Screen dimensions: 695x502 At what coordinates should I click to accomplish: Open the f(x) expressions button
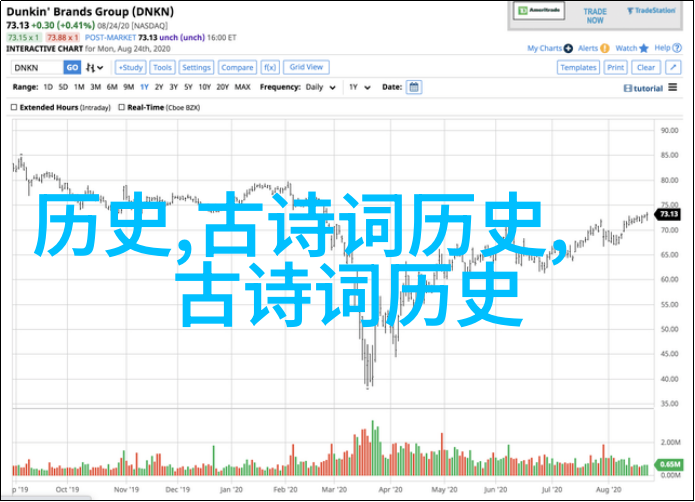pos(269,68)
